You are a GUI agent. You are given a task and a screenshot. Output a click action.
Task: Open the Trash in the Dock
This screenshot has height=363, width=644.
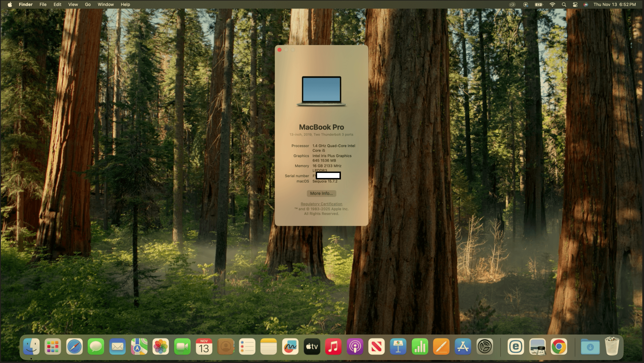612,347
